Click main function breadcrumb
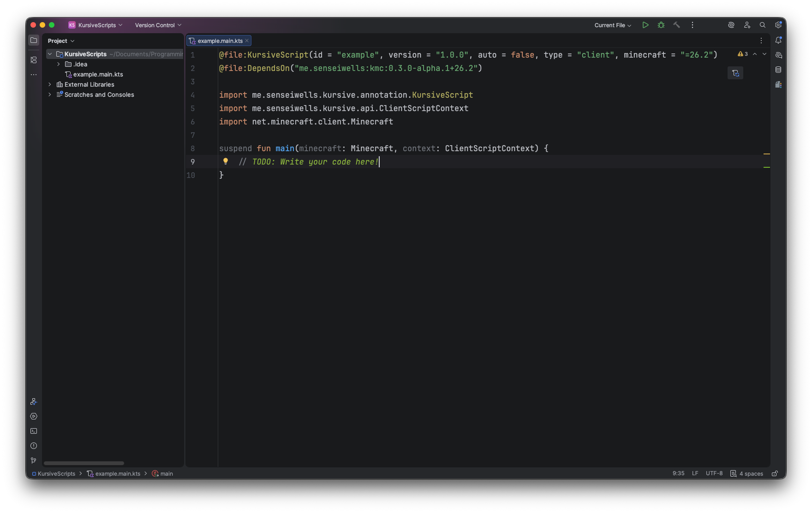Image resolution: width=812 pixels, height=513 pixels. point(162,473)
